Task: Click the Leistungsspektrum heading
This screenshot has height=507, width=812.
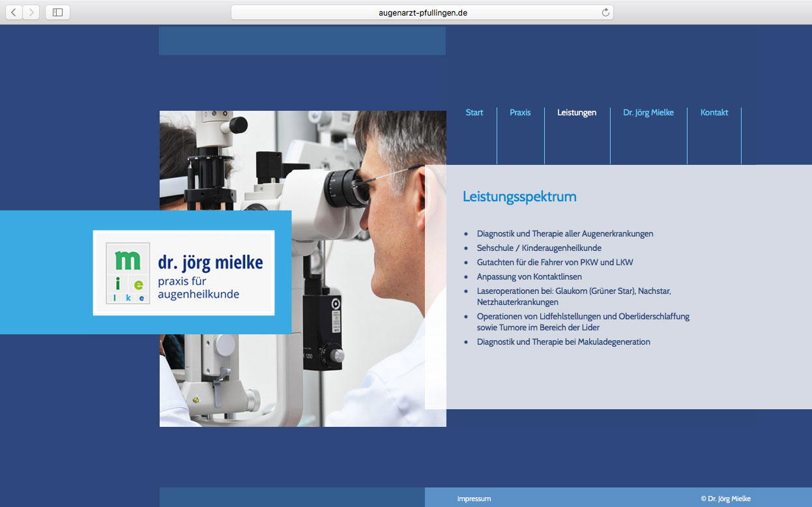Action: pyautogui.click(x=519, y=197)
